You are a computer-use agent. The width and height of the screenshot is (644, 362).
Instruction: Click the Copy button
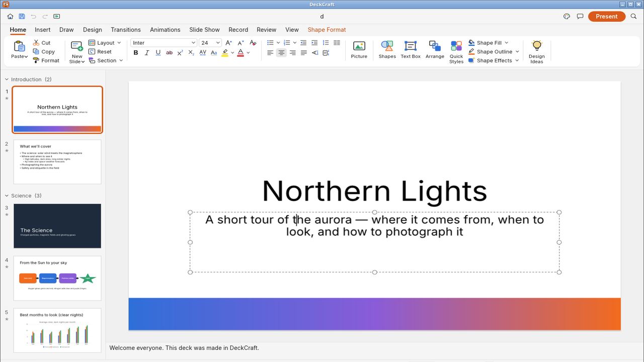point(44,52)
